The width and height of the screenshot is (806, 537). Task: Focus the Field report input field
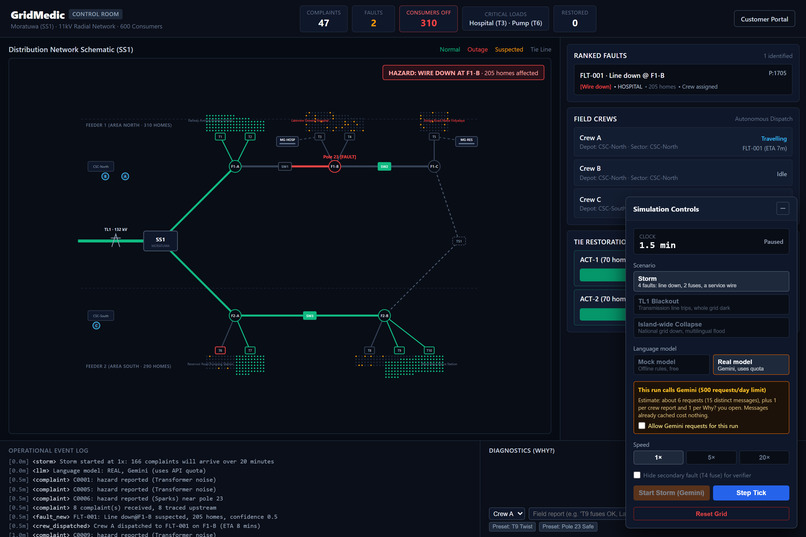[577, 513]
